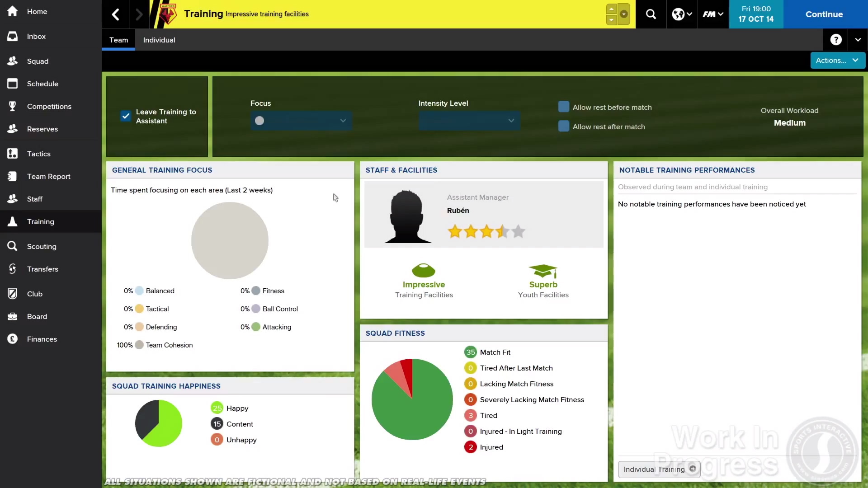
Task: Uncheck Leave Training to Assistant
Action: [x=126, y=116]
